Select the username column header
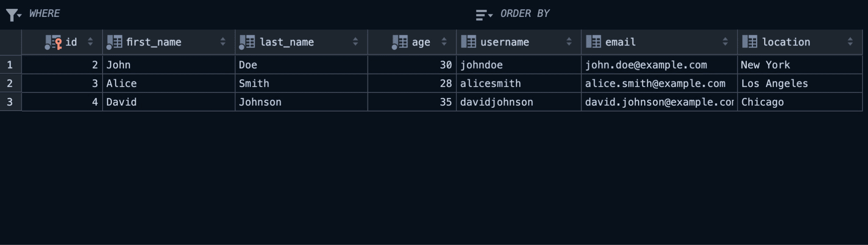868x245 pixels. pyautogui.click(x=504, y=42)
